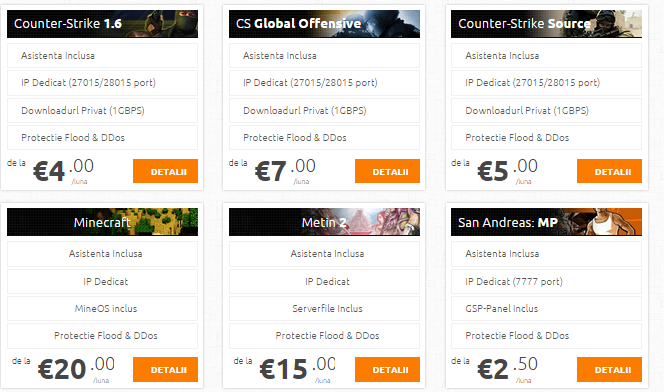Screen dimensions: 664x392
Task: Open the CS Global Offensive banner
Action: coord(324,24)
